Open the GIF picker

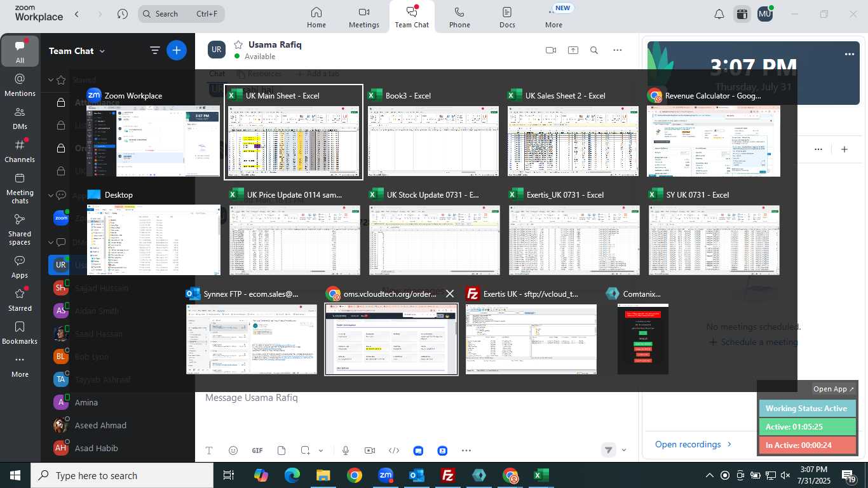coord(257,451)
